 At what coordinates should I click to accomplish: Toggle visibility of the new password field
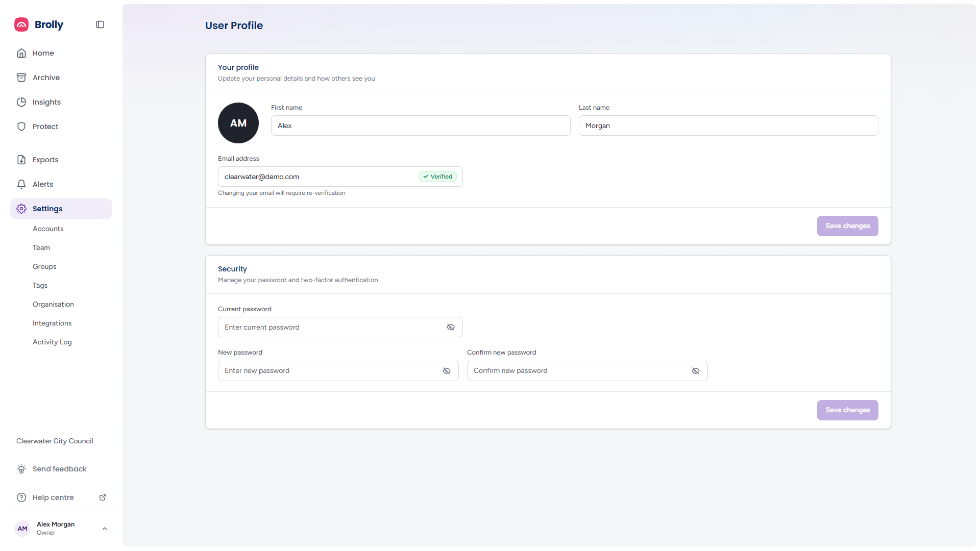point(447,371)
